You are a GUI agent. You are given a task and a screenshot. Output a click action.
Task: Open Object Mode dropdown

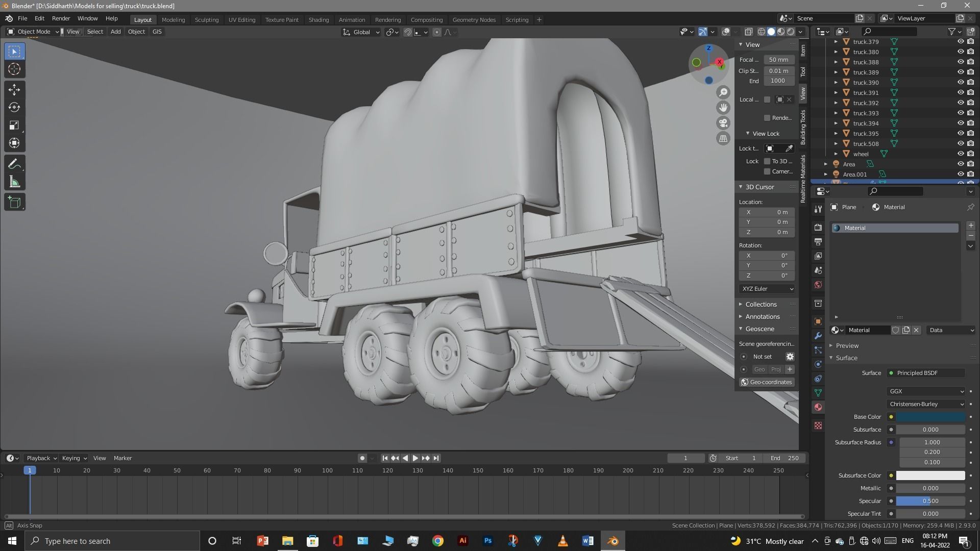33,32
